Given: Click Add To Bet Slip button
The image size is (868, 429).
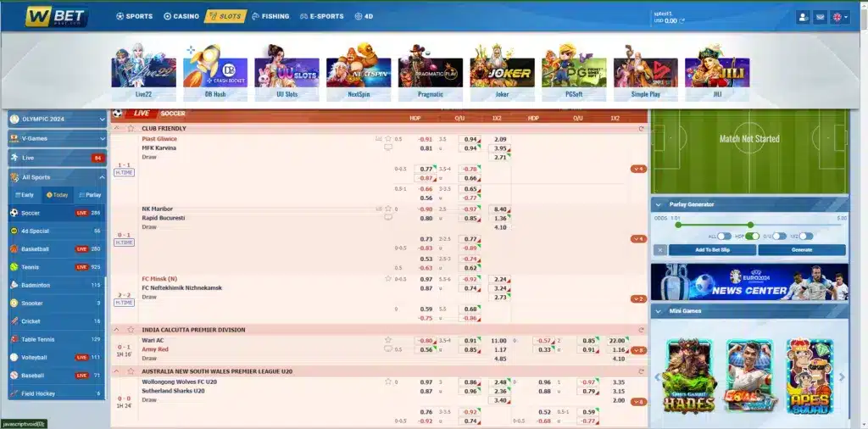Looking at the screenshot, I should click(712, 250).
